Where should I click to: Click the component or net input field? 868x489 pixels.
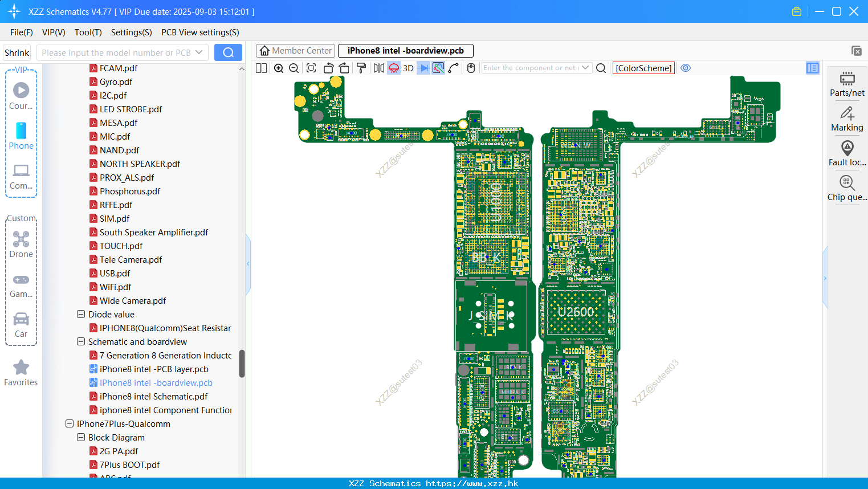pyautogui.click(x=531, y=68)
